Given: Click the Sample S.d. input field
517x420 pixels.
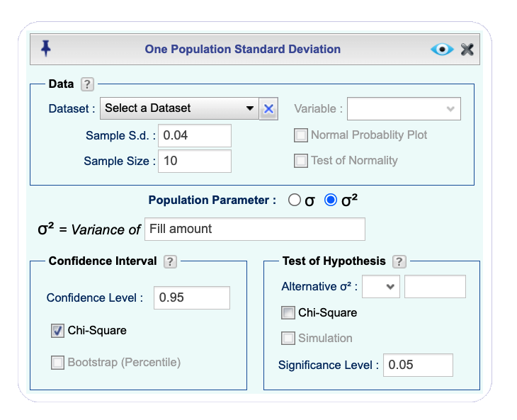Looking at the screenshot, I should pos(195,135).
